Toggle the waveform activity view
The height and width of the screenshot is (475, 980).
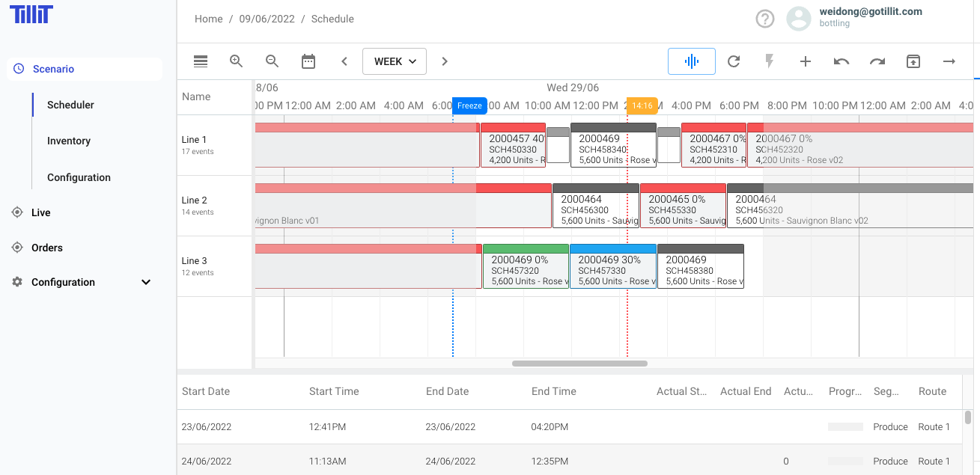[x=691, y=61]
